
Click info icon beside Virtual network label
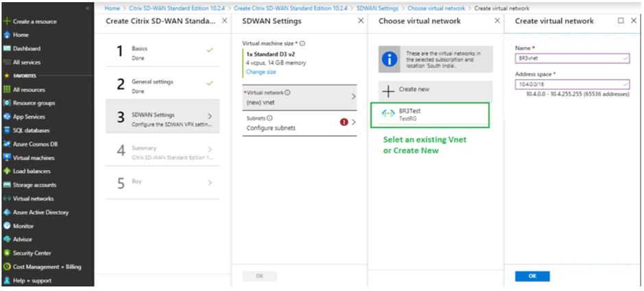[x=287, y=93]
